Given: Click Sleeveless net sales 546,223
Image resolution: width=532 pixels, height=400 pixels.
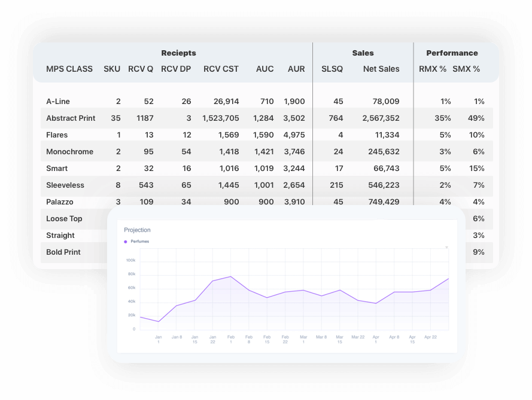Looking at the screenshot, I should [x=384, y=185].
